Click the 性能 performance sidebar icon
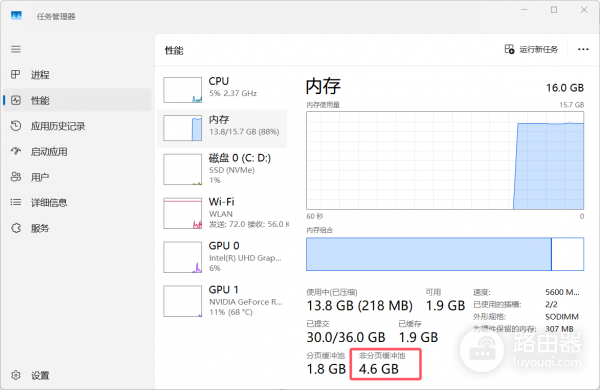Viewport: 600px width, 390px height. [16, 100]
